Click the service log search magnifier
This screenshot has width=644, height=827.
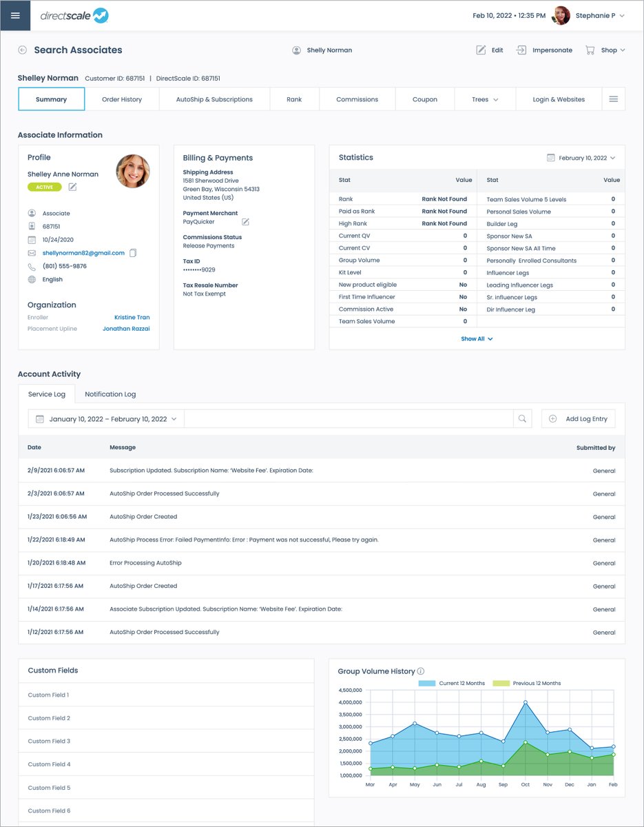(523, 418)
